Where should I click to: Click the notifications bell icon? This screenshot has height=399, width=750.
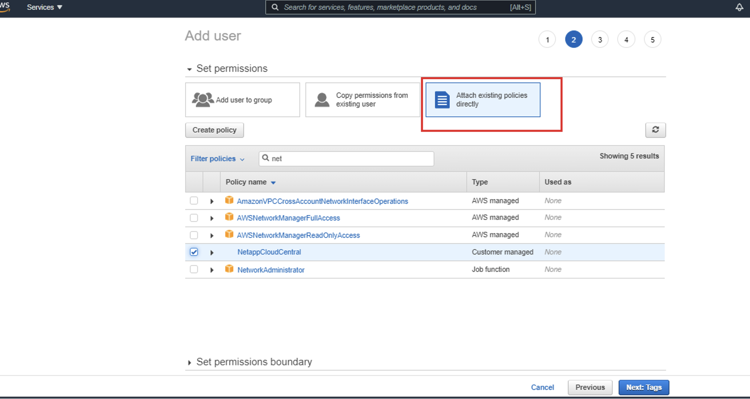[x=739, y=7]
